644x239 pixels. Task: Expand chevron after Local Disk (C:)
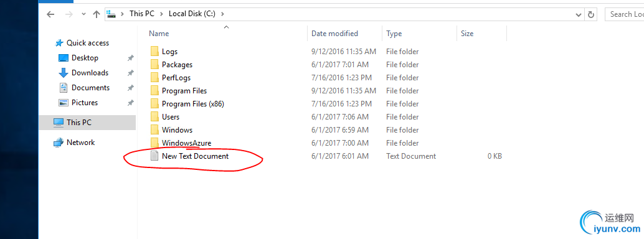coord(222,14)
